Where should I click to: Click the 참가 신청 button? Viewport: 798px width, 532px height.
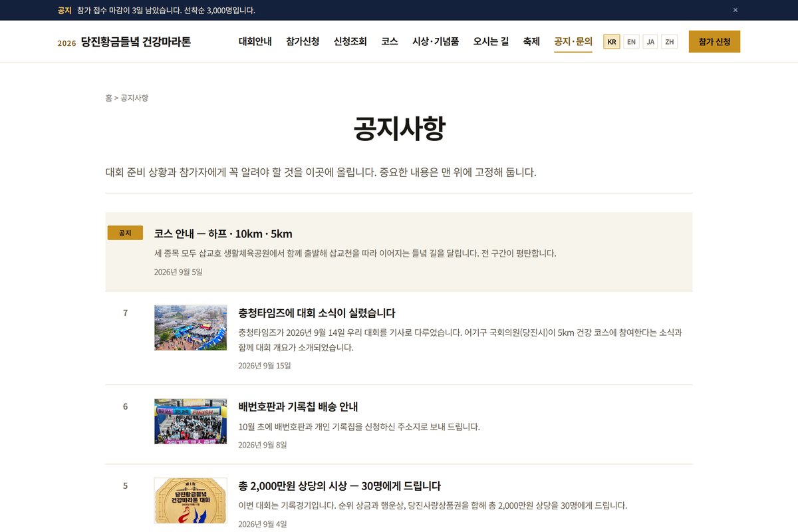point(714,42)
